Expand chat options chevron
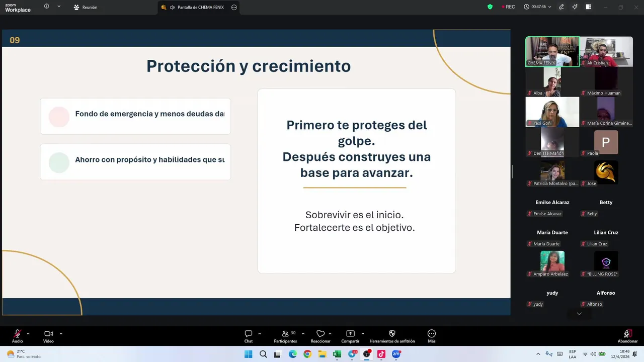 point(260,333)
